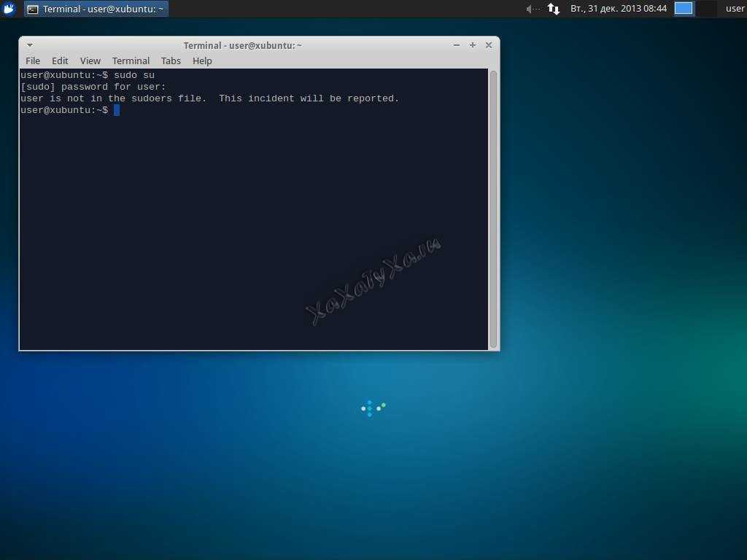This screenshot has height=560, width=747.
Task: Open the Xfce applications menu icon
Action: [9, 9]
